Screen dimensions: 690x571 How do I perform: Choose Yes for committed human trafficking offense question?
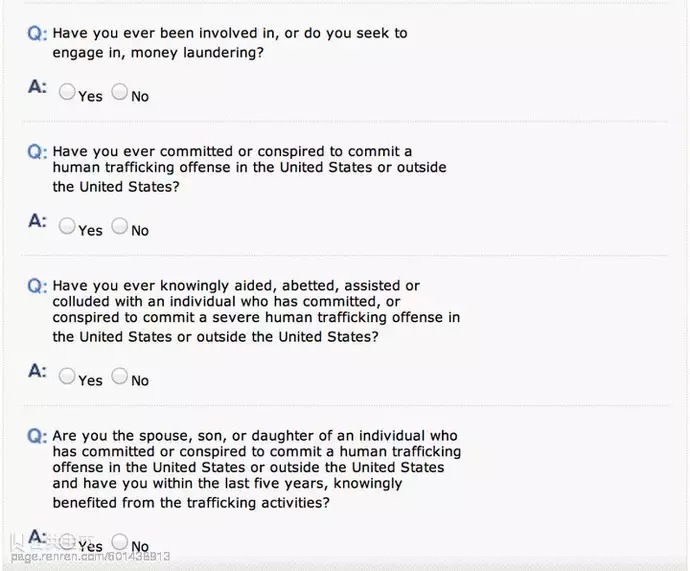tap(67, 226)
